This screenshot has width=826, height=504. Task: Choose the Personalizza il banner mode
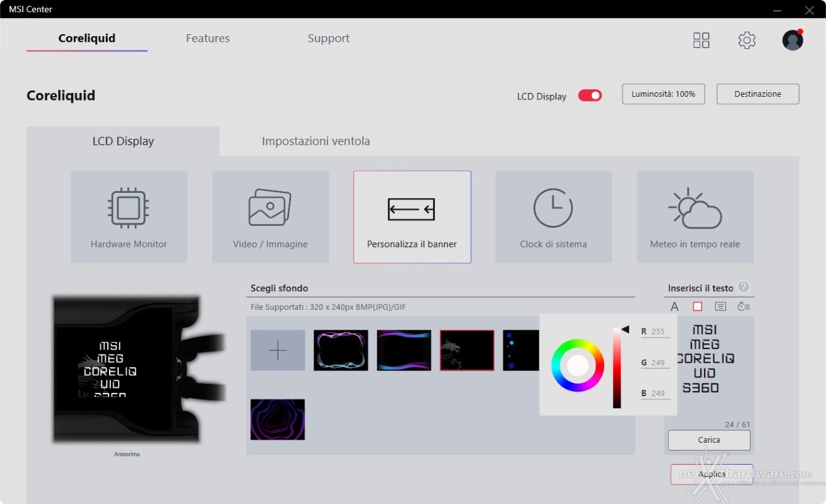point(412,217)
